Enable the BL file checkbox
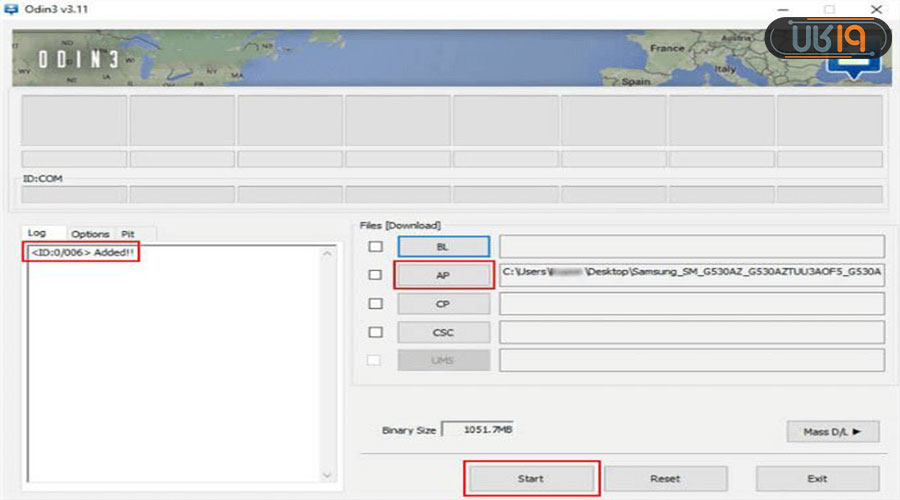Image resolution: width=900 pixels, height=500 pixels. pos(375,246)
